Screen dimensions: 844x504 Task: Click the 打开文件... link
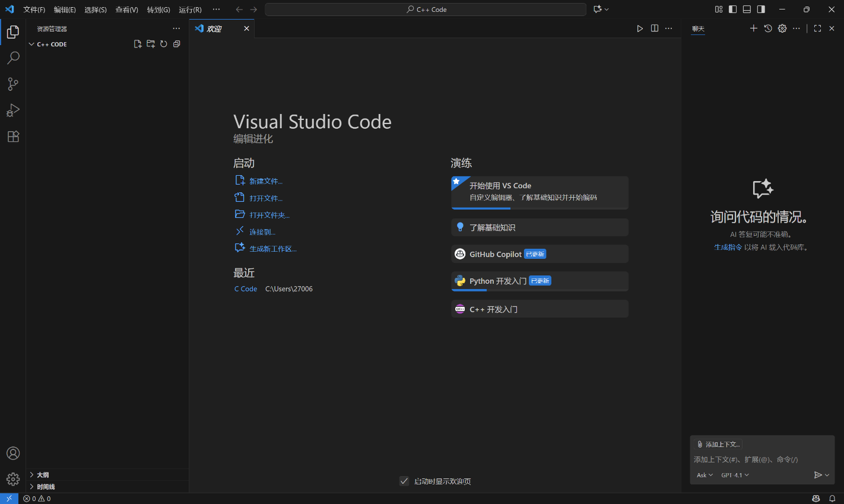(x=266, y=198)
